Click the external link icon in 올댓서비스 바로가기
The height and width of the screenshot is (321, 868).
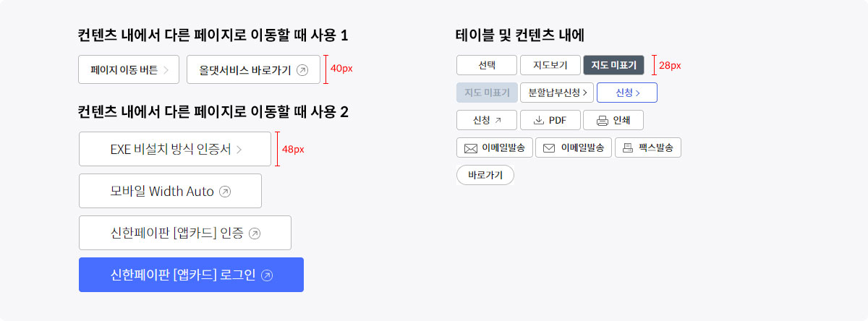pyautogui.click(x=302, y=70)
